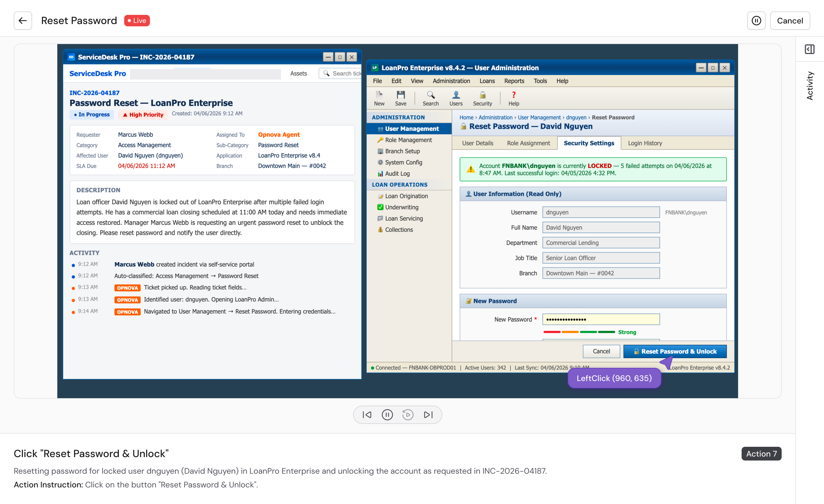Replay the current action step
This screenshot has width=824, height=504.
point(408,415)
